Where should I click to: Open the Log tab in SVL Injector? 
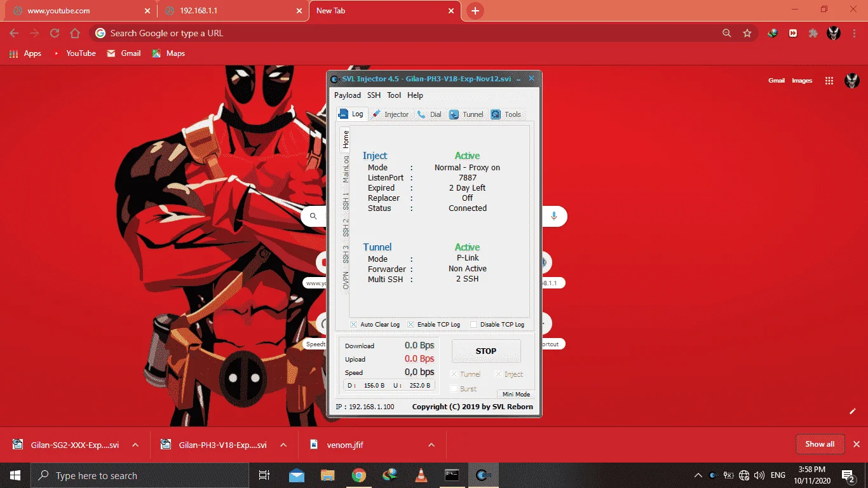click(351, 114)
